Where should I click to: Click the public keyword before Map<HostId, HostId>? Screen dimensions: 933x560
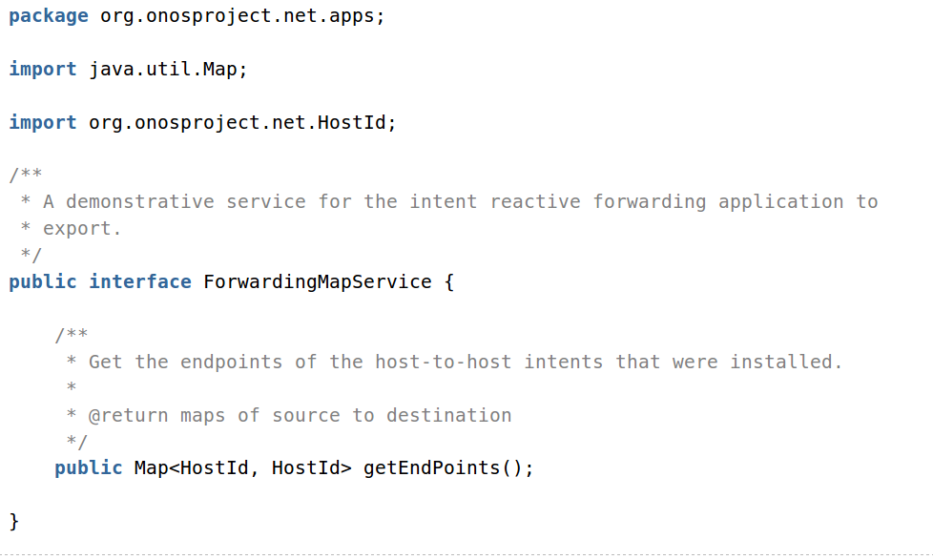coord(89,468)
